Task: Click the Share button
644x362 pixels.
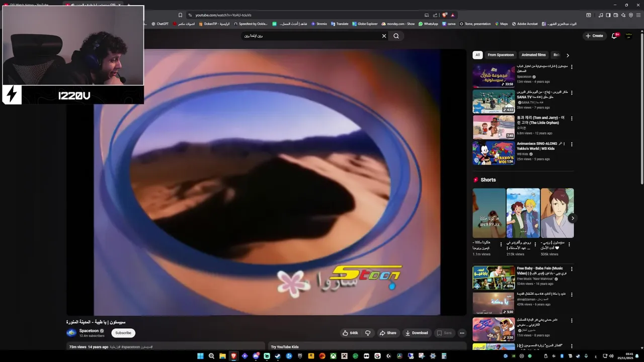Action: (388, 333)
